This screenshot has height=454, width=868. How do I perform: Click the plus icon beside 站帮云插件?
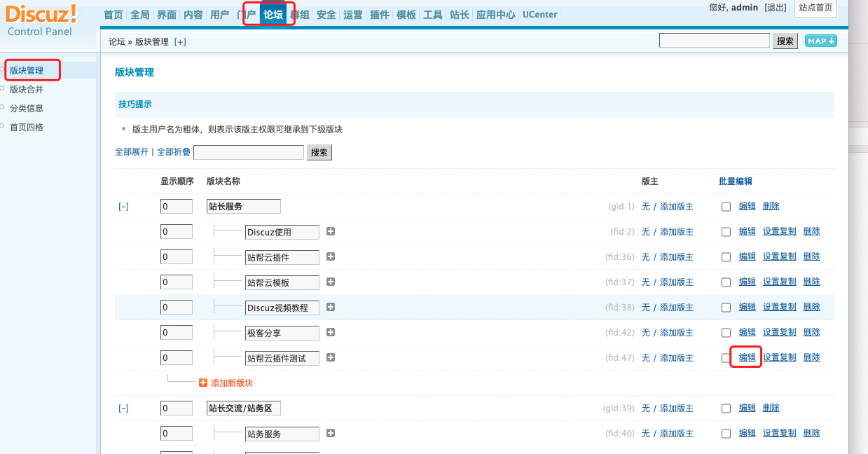331,256
